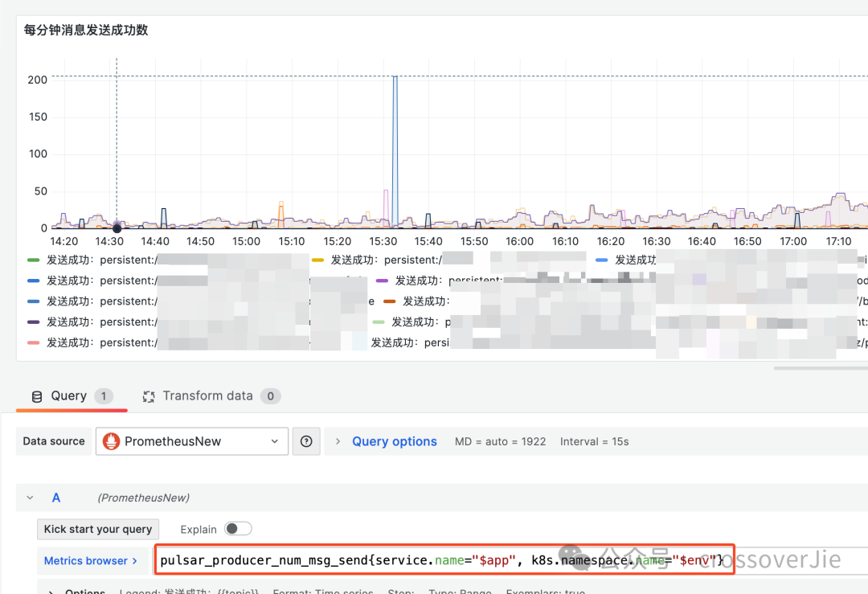
Task: Click the dark purple legend series swatch
Action: click(33, 322)
